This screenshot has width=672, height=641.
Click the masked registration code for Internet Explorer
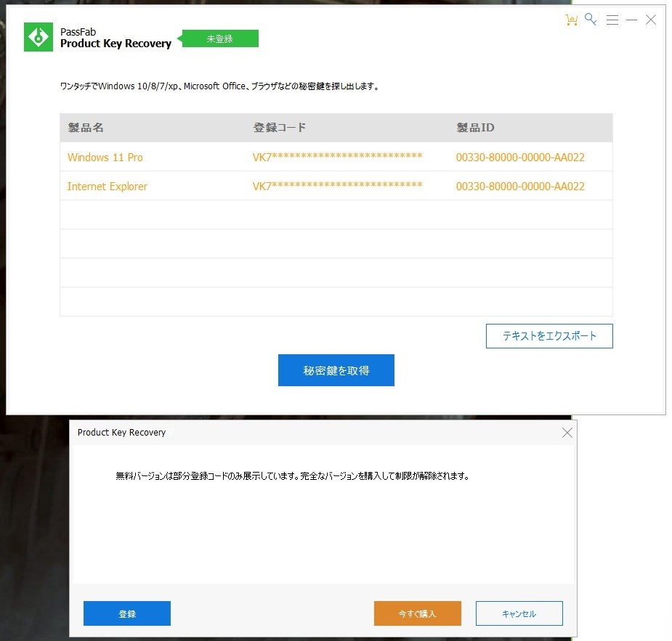tap(337, 186)
